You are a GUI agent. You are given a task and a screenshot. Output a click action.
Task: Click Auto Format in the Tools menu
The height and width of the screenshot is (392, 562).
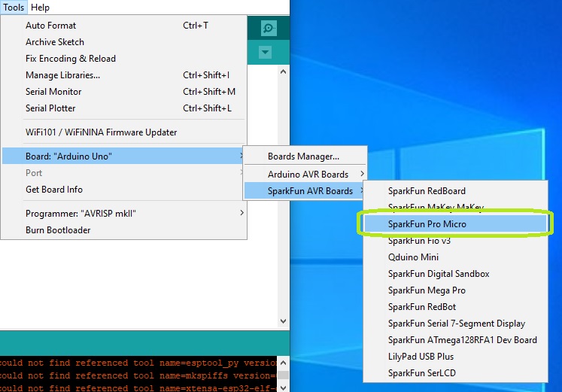click(50, 26)
